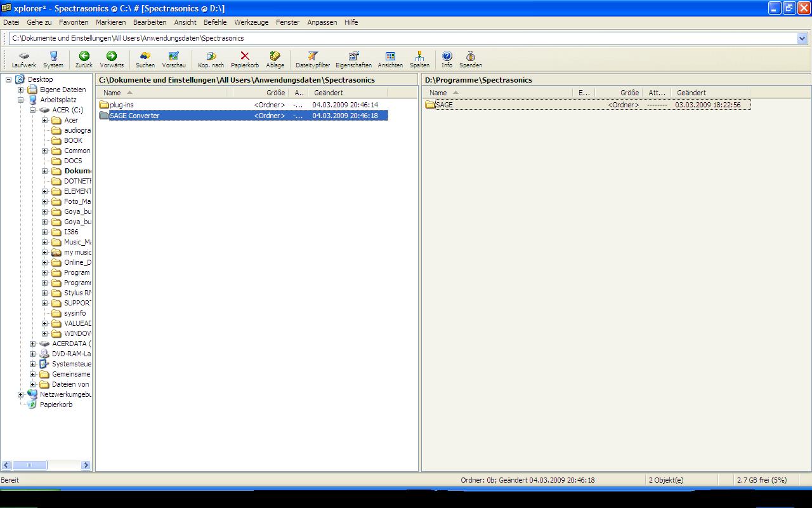Open the Hilfe menu

pos(351,22)
